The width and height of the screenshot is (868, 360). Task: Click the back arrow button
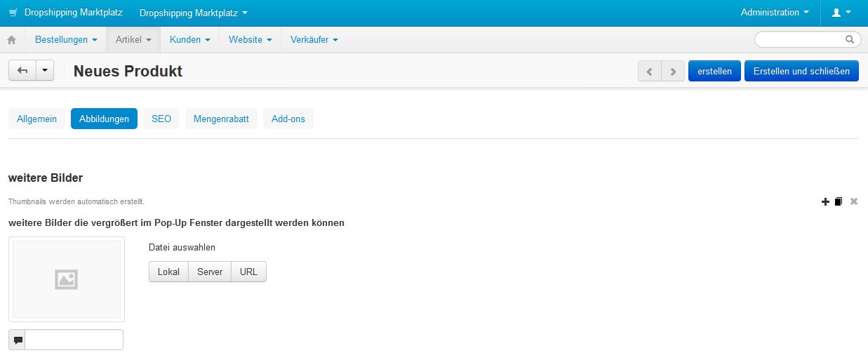tap(22, 70)
